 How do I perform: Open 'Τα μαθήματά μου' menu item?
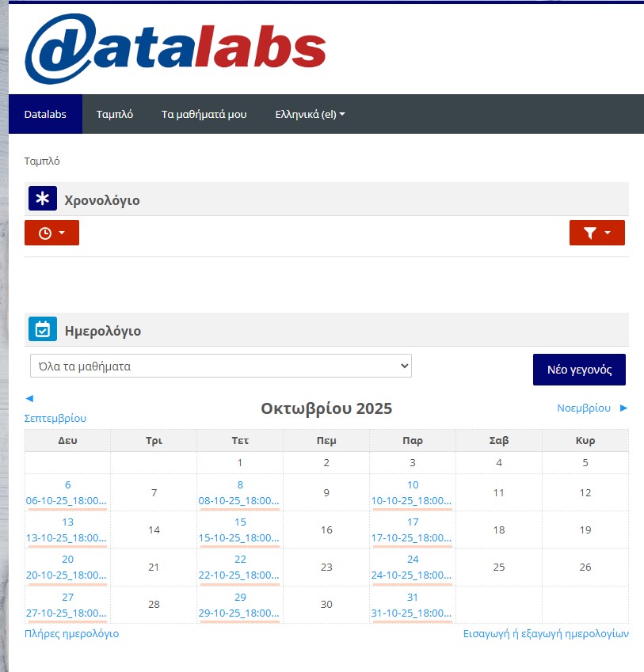point(204,114)
